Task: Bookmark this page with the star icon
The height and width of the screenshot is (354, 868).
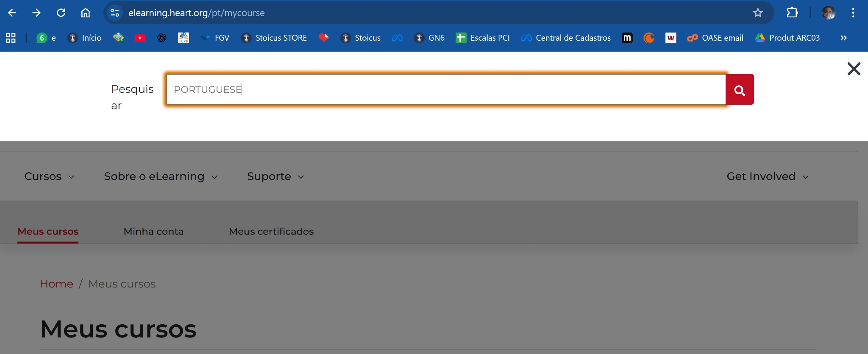Action: click(758, 13)
